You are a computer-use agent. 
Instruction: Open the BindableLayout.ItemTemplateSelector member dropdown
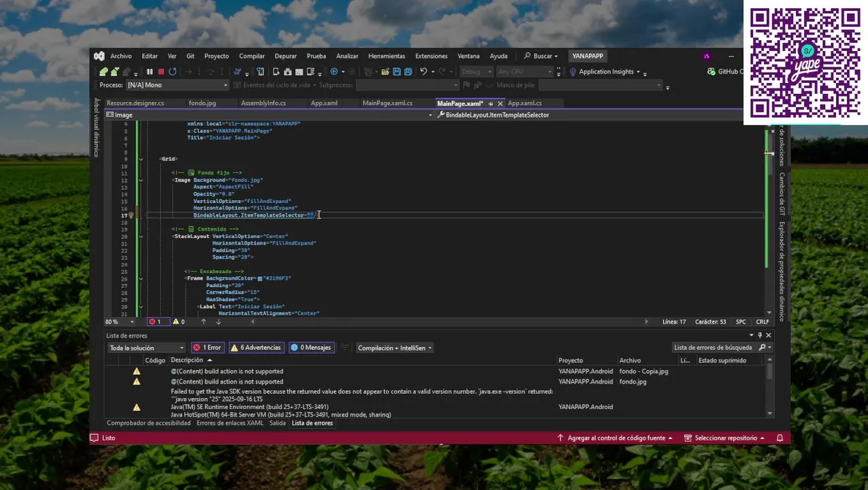click(x=589, y=115)
